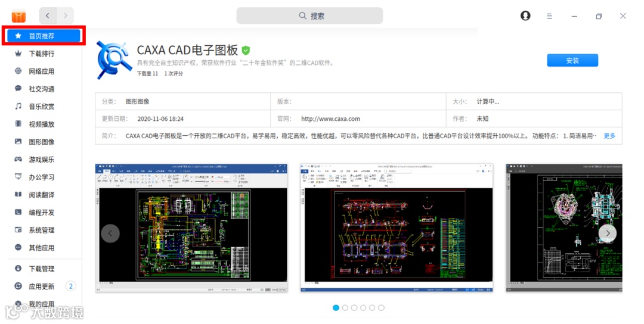Open the third dark-theme engine drawing screenshot
The width and height of the screenshot is (644, 324).
click(564, 228)
